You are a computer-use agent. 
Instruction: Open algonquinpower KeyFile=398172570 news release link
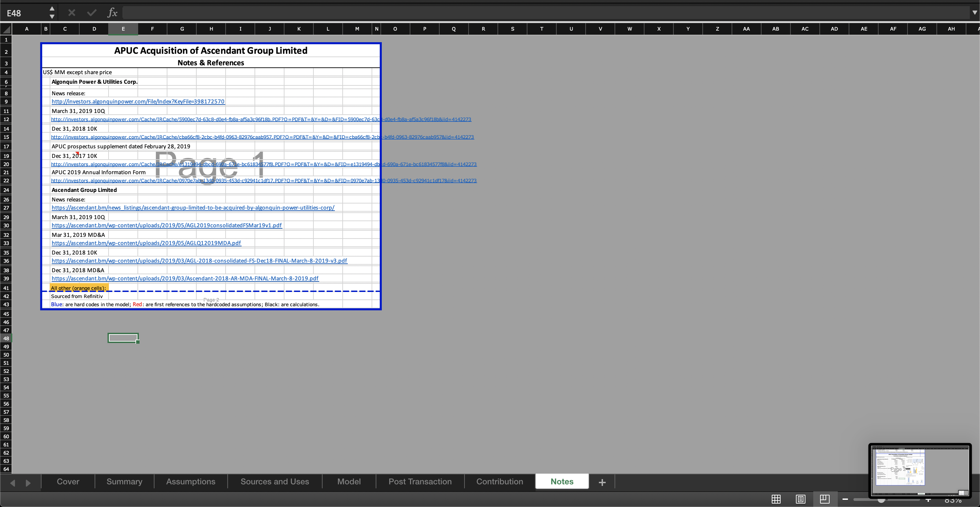[138, 101]
